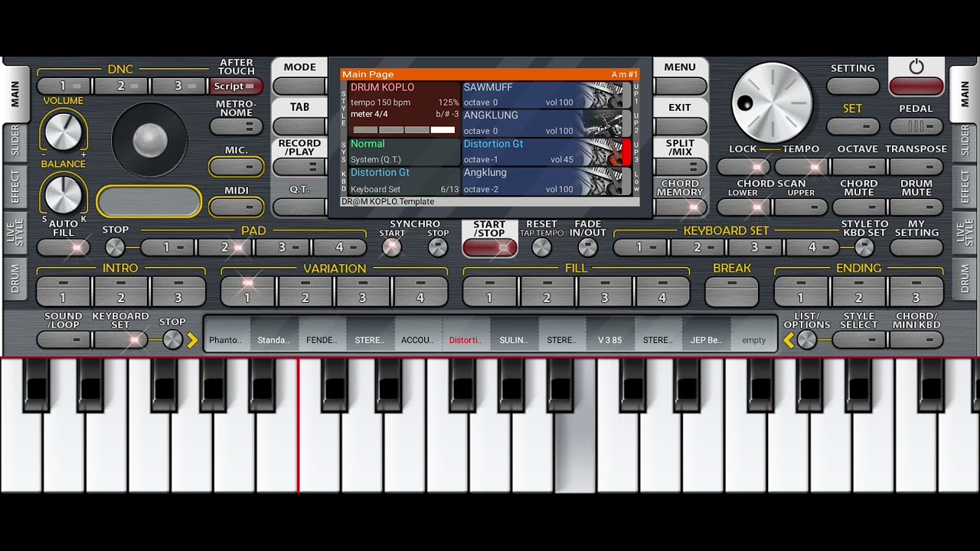Viewport: 980px width, 551px height.
Task: Choose the SULIN.. sound in the list
Action: [x=514, y=333]
